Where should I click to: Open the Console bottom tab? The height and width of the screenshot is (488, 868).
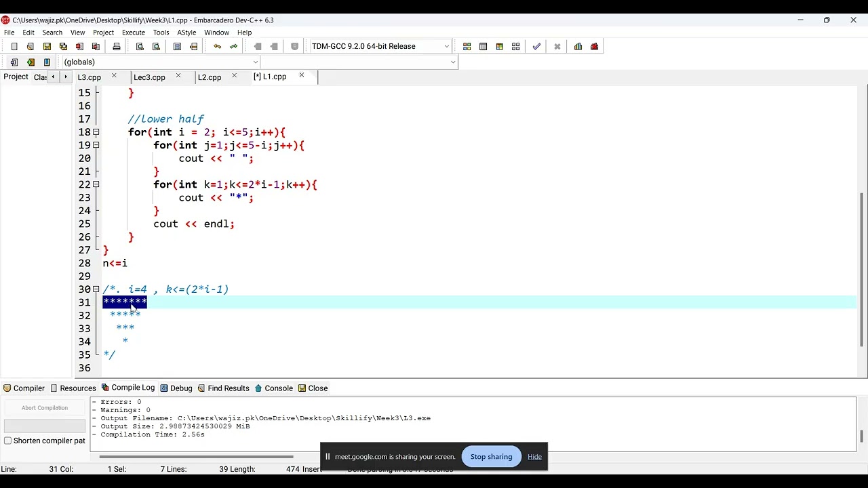(x=274, y=388)
